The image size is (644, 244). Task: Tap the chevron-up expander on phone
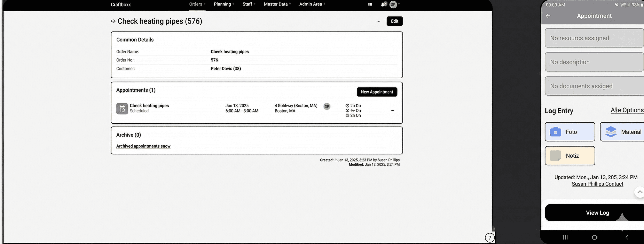(640, 192)
